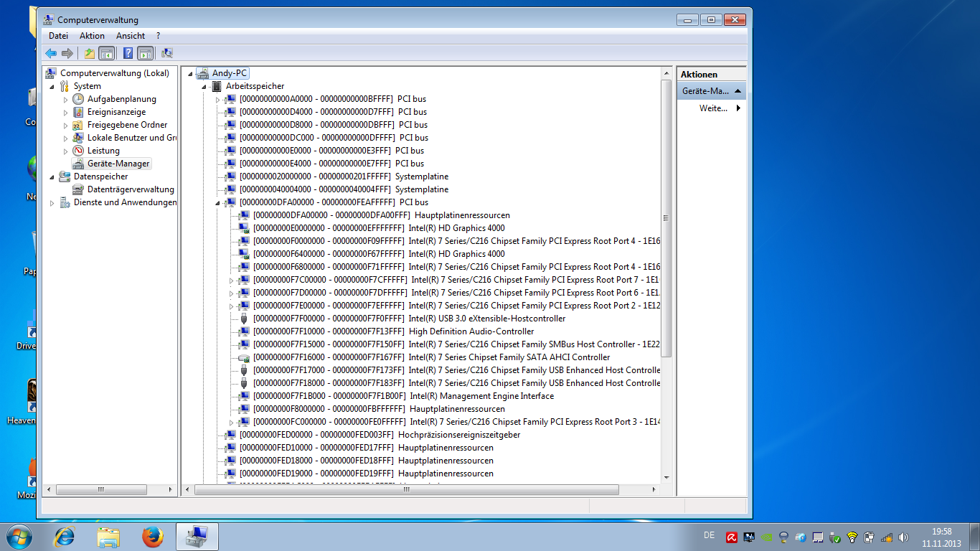Expand Dienste und Anwendungen node
Screen dimensions: 980x551
tap(52, 202)
